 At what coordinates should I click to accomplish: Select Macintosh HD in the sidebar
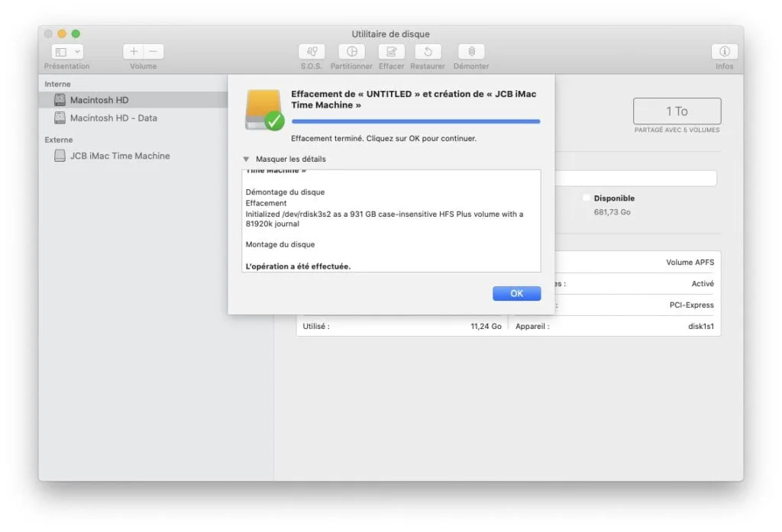pyautogui.click(x=100, y=99)
